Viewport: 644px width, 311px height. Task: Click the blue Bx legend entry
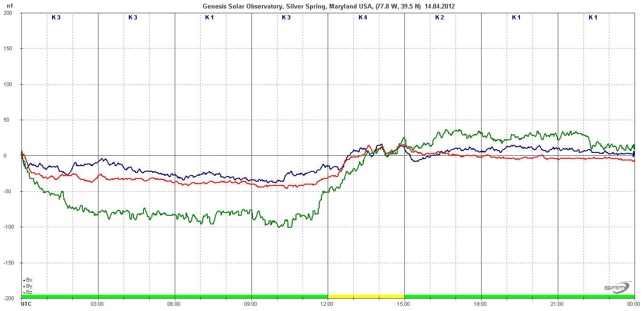click(28, 280)
